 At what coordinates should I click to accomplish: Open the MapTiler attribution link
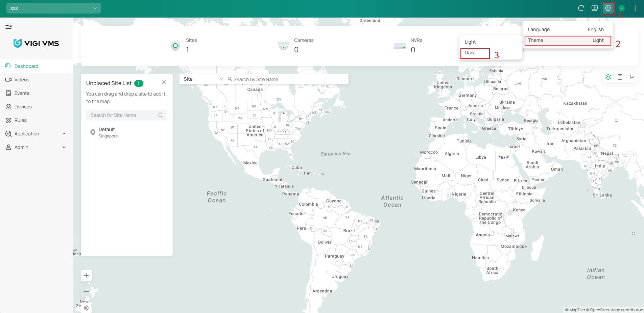(575, 310)
